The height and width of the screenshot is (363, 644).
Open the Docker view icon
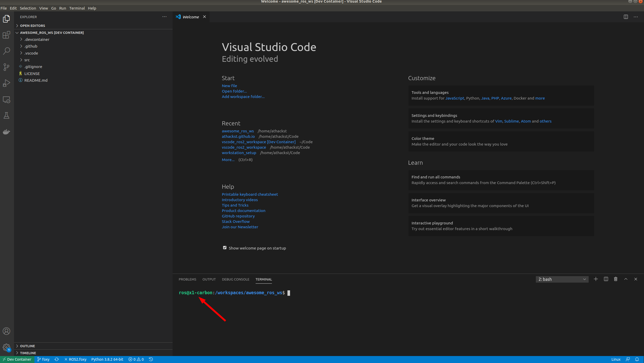coord(6,132)
